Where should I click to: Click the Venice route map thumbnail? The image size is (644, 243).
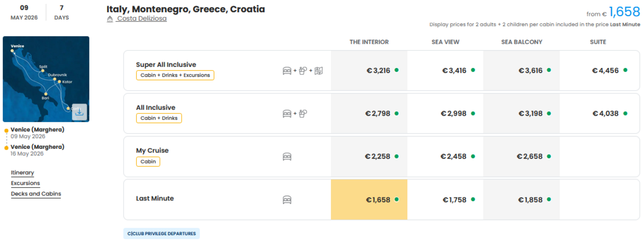46,79
